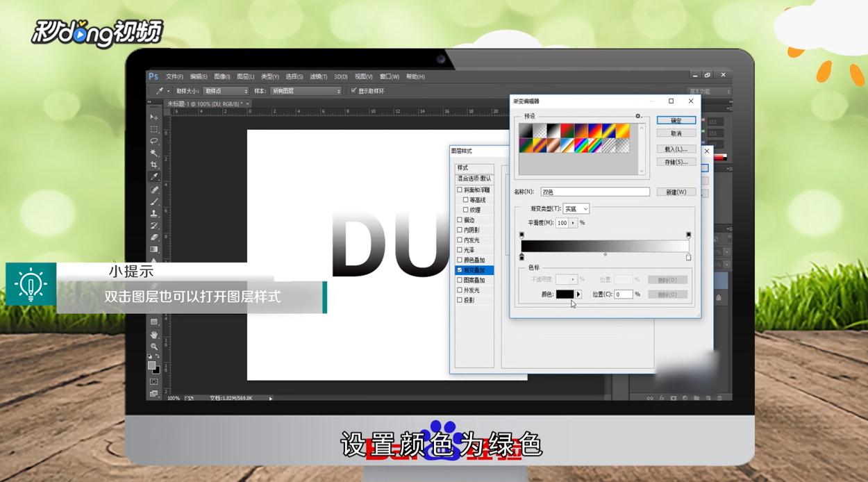Screen dimensions: 868x482
Task: Select the History Brush tool
Action: click(x=154, y=225)
